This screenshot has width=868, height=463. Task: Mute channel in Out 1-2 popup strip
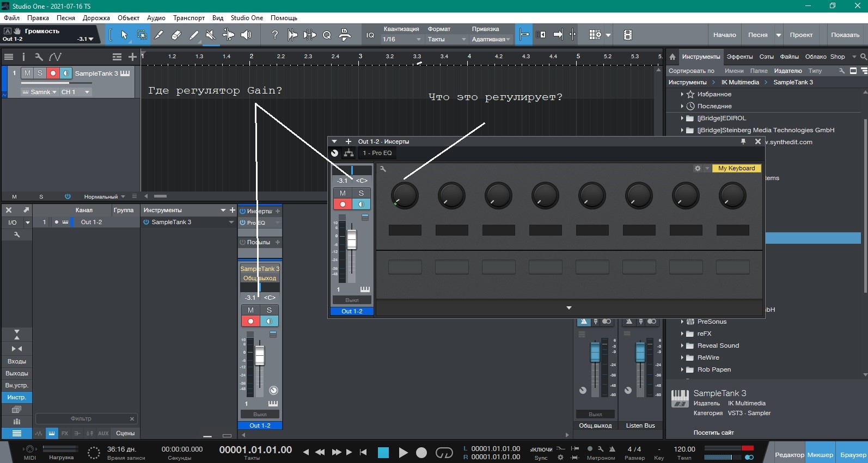pos(343,193)
